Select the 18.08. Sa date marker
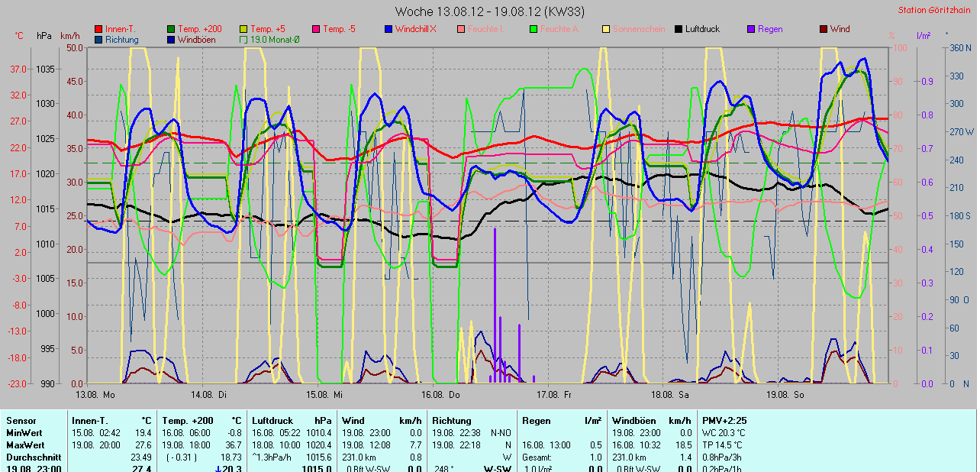This screenshot has width=980, height=472. click(670, 395)
